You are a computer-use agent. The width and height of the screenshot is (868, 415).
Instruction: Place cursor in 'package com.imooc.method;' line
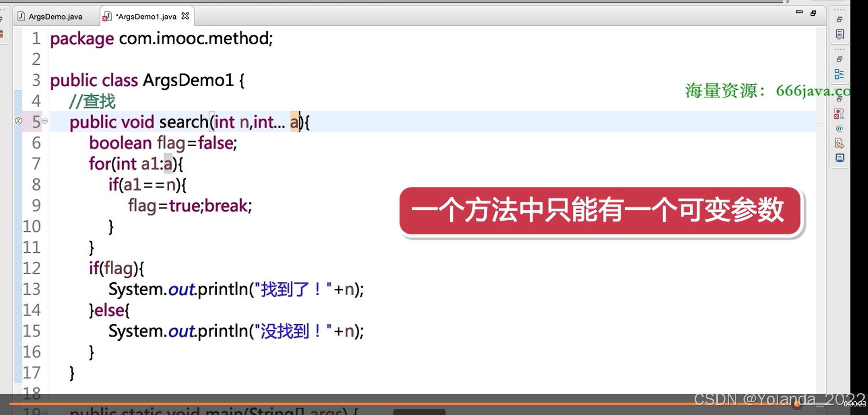(x=162, y=39)
